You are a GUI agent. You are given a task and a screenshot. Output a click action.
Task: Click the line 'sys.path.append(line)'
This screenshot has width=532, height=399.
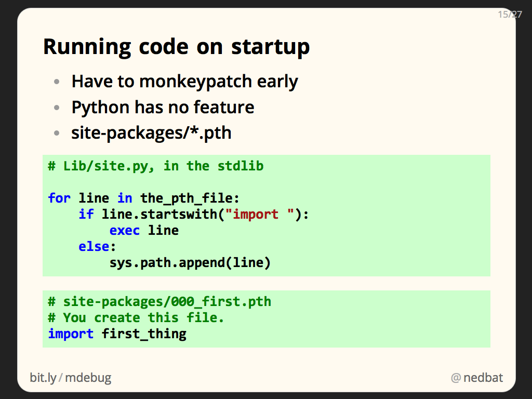[190, 262]
